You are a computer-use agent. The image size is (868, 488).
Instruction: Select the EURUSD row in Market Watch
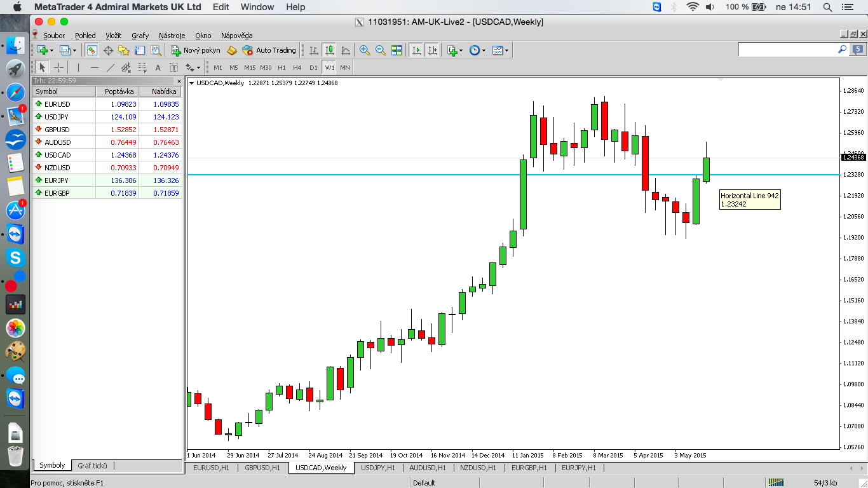click(107, 104)
